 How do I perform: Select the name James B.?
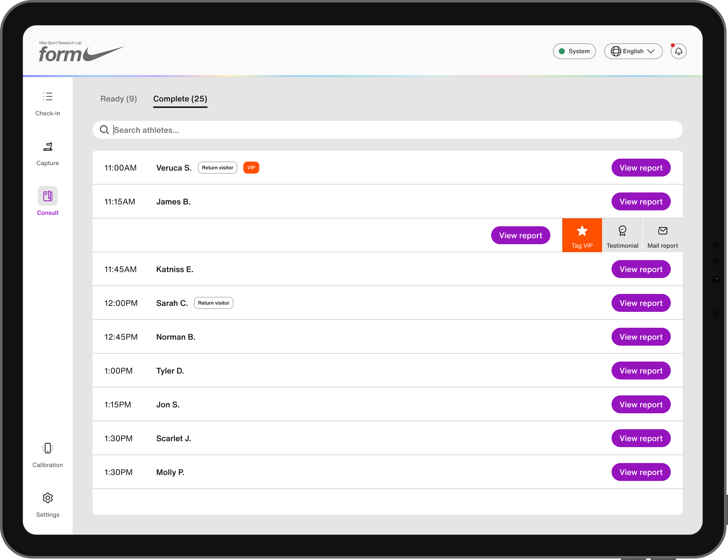click(173, 201)
